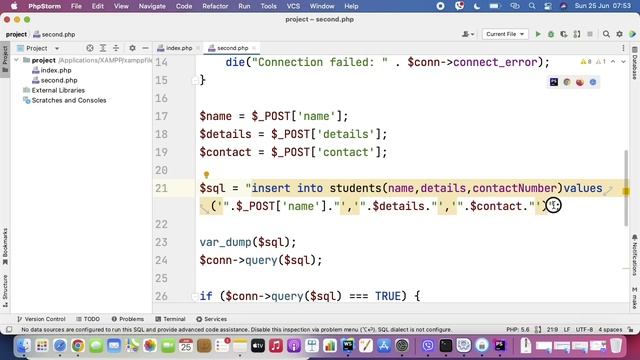Open page in Firefox browser icon
The height and width of the screenshot is (360, 640).
click(580, 82)
